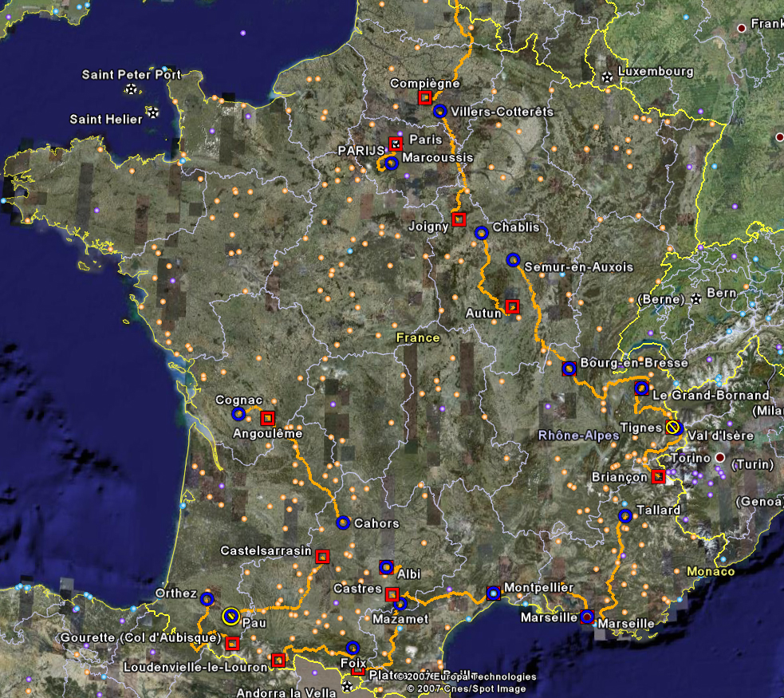Image resolution: width=784 pixels, height=698 pixels.
Task: Select the Bourg-en-Bresse place label
Action: (634, 362)
